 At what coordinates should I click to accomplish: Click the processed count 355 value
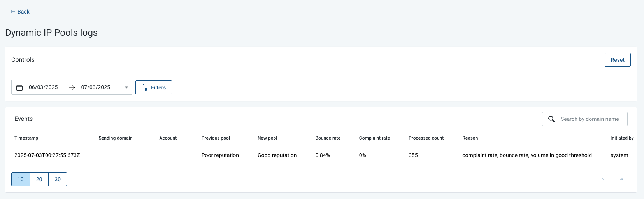(x=413, y=155)
